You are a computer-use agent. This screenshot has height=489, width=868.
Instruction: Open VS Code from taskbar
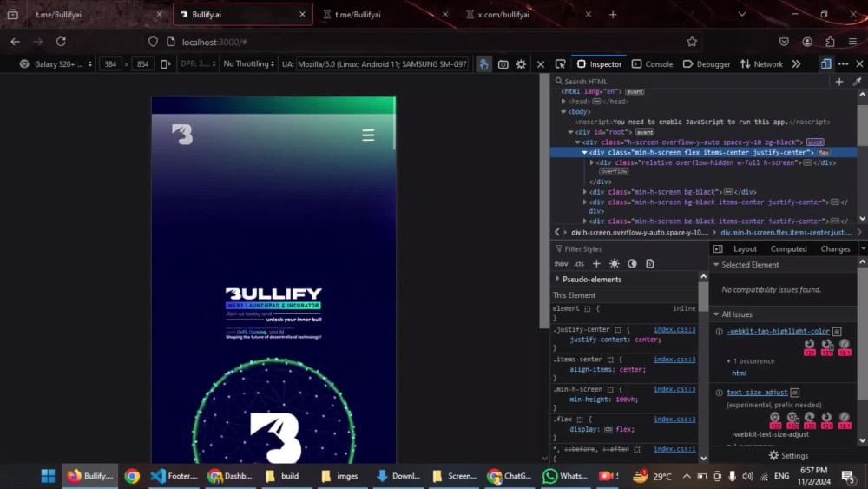[x=174, y=476]
